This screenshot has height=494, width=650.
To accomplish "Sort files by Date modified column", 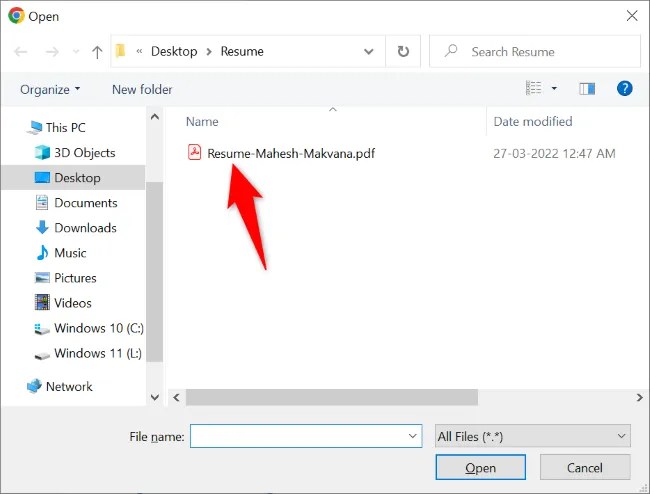I will tap(533, 121).
